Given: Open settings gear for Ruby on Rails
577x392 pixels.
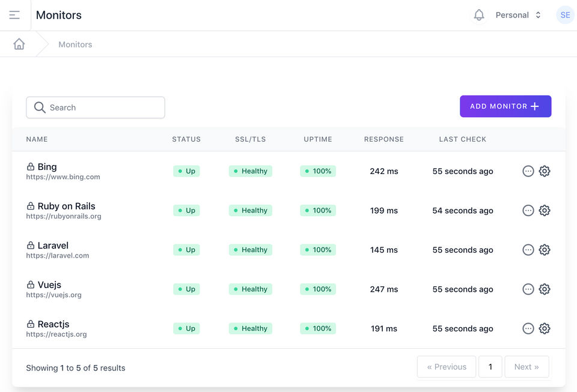Looking at the screenshot, I should point(545,211).
